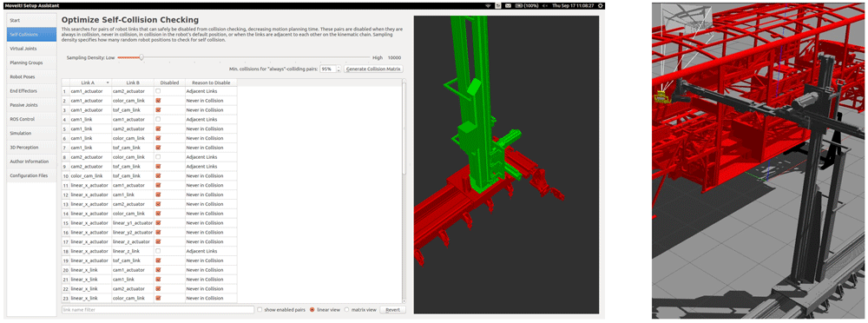Click the Link B column header
868x323 pixels.
(x=132, y=82)
